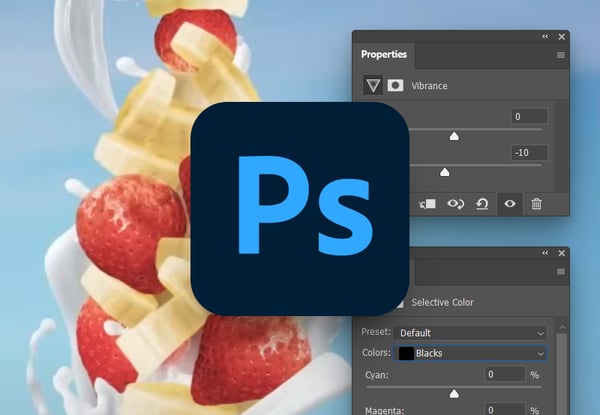Click the Cyan slider handle
The height and width of the screenshot is (415, 600).
[454, 394]
